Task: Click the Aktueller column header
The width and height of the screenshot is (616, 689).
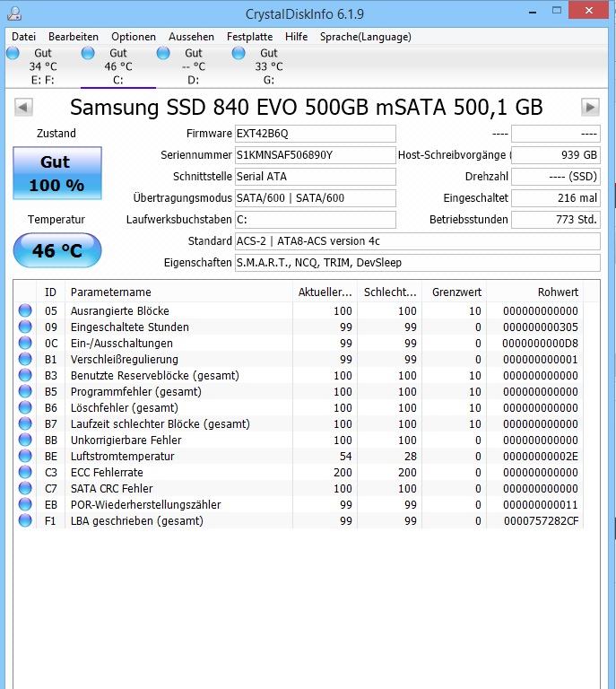Action: point(325,292)
